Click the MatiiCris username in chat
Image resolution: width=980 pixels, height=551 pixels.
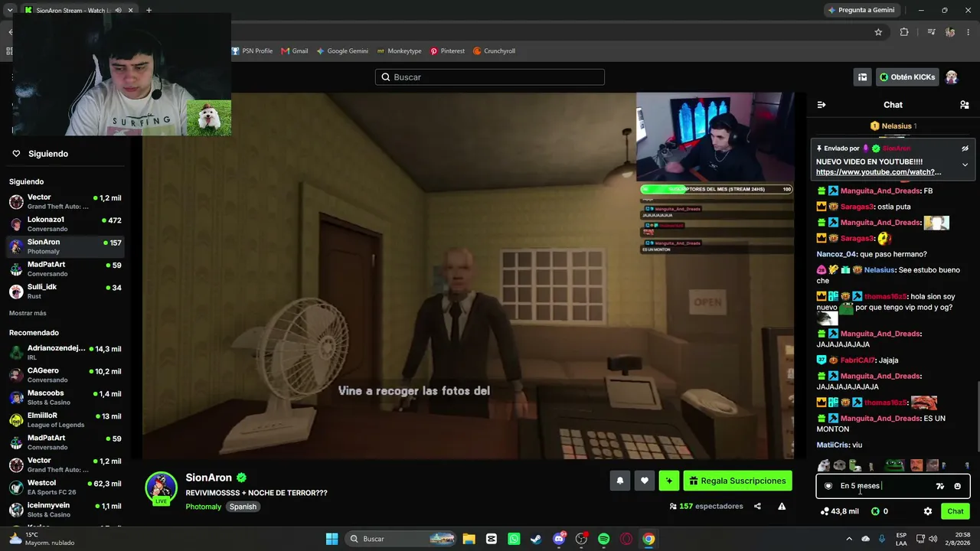832,445
